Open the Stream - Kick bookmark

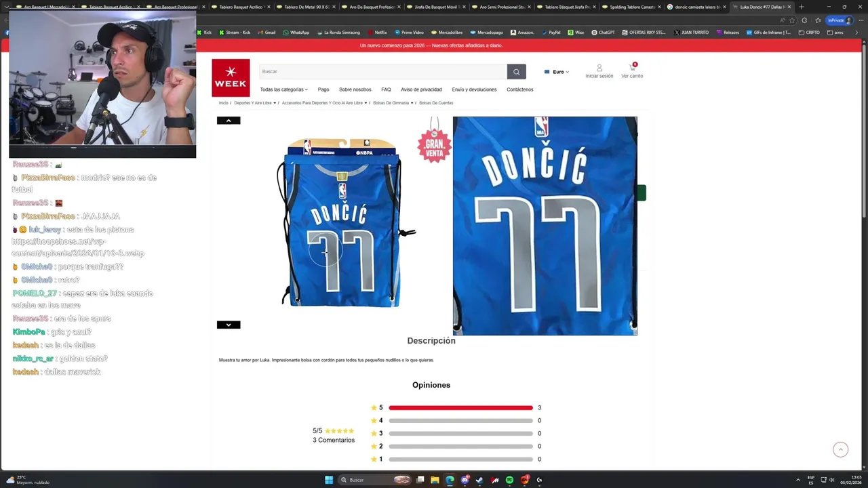[234, 33]
